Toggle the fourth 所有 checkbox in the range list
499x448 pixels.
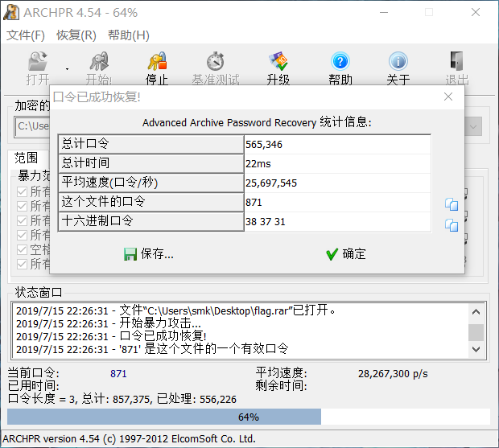[22, 236]
